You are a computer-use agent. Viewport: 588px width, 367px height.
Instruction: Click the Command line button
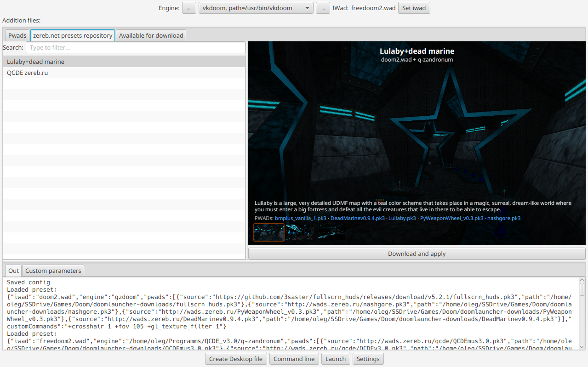294,359
